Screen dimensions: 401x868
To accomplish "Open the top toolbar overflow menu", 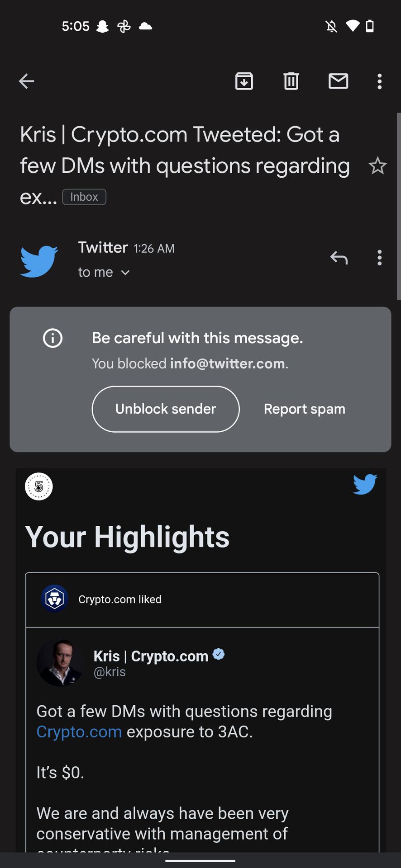I will pos(379,81).
